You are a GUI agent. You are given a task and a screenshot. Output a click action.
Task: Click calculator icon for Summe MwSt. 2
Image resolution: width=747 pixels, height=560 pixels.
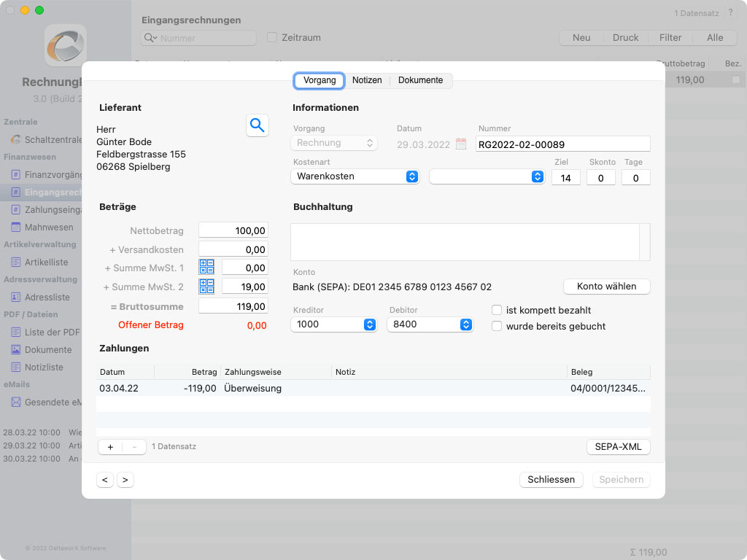click(x=206, y=287)
